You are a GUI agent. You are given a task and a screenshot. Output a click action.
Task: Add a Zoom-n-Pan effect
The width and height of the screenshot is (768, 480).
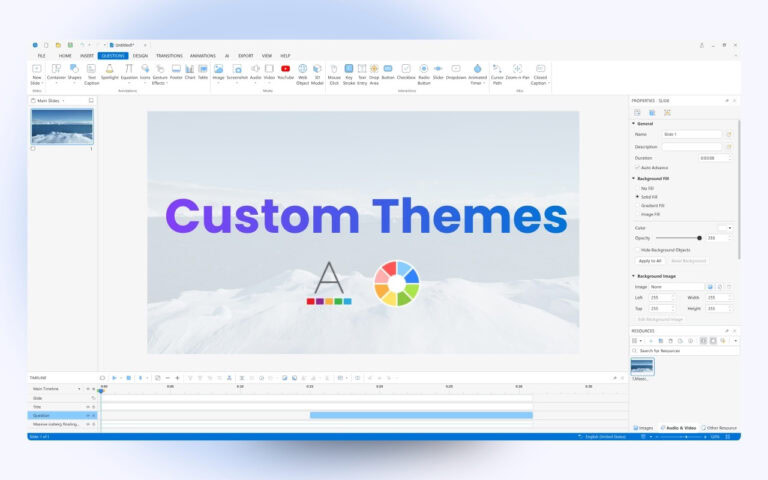(517, 72)
